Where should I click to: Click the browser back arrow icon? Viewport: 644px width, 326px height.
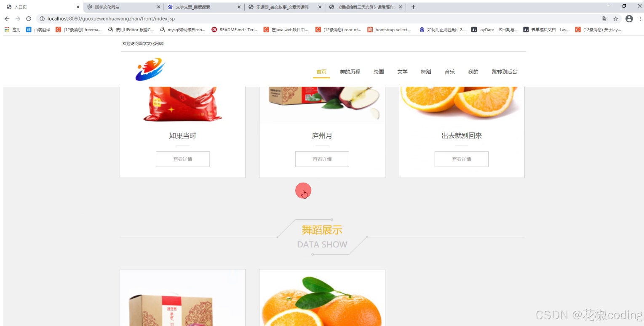(7, 19)
